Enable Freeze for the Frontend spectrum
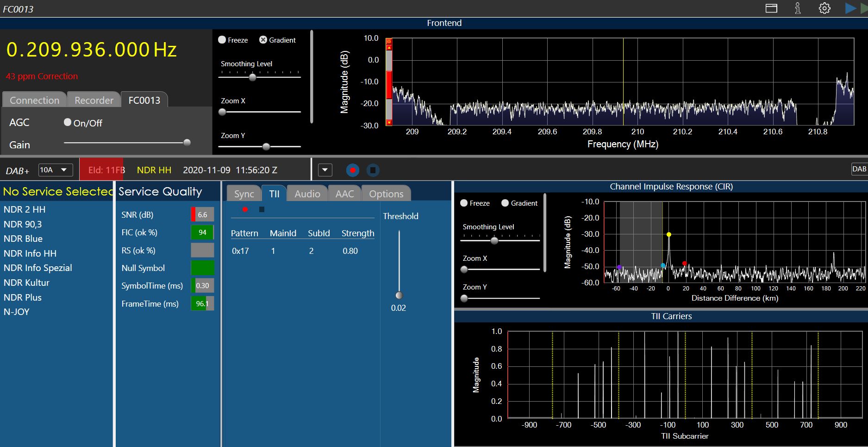868x447 pixels. [x=222, y=40]
